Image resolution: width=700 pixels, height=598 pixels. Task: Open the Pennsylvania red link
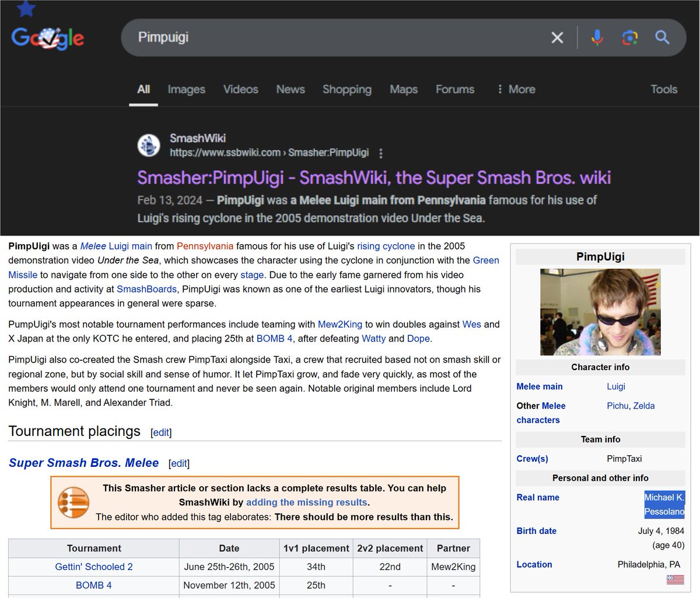[x=205, y=246]
